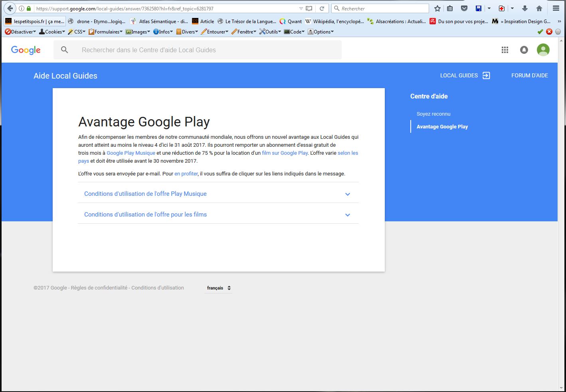Open the downloads arrow icon
566x392 pixels.
(525, 8)
